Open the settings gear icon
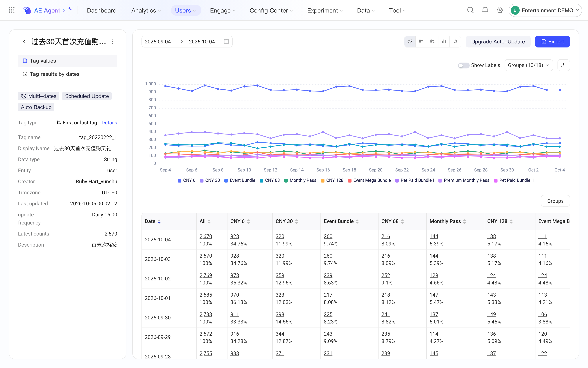This screenshot has height=368, width=588. coord(500,10)
